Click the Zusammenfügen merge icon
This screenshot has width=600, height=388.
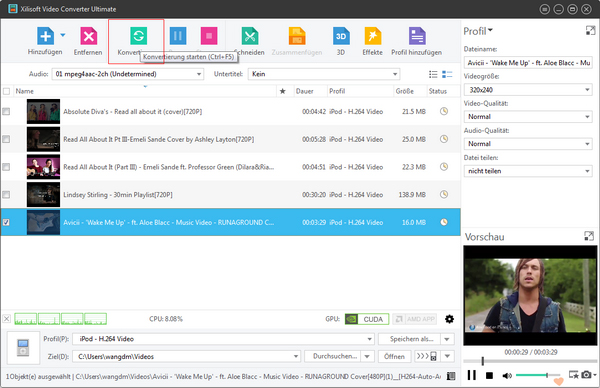297,36
